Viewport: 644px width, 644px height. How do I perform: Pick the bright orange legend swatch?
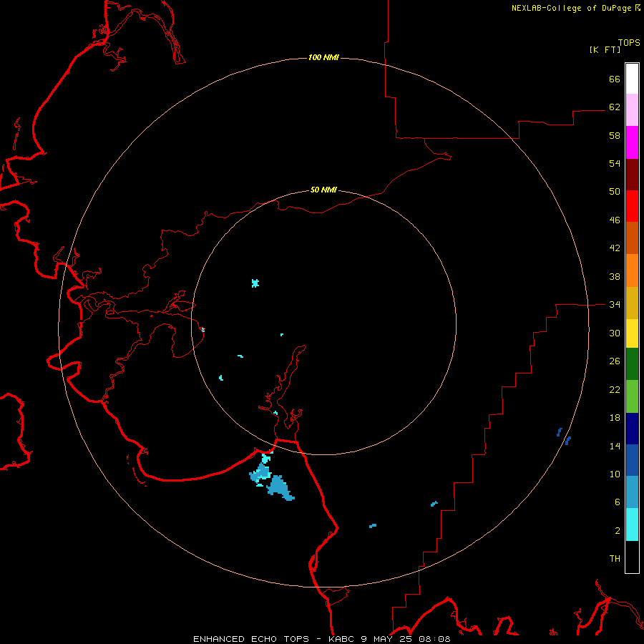632,270
